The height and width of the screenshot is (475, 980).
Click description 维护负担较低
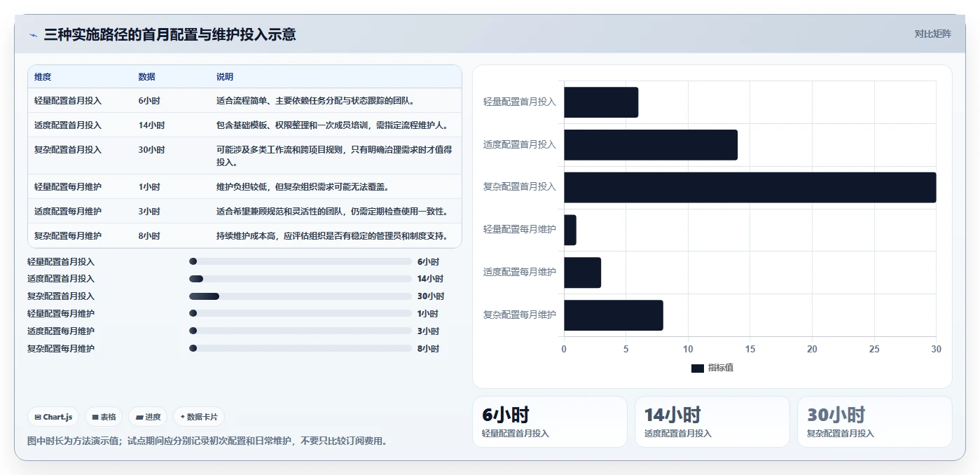pos(303,187)
